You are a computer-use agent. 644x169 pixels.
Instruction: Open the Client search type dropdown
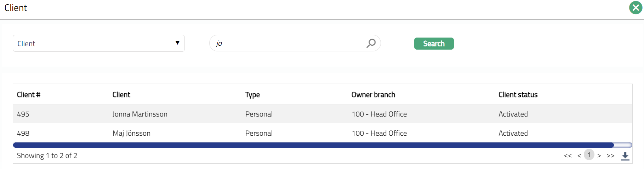[98, 43]
